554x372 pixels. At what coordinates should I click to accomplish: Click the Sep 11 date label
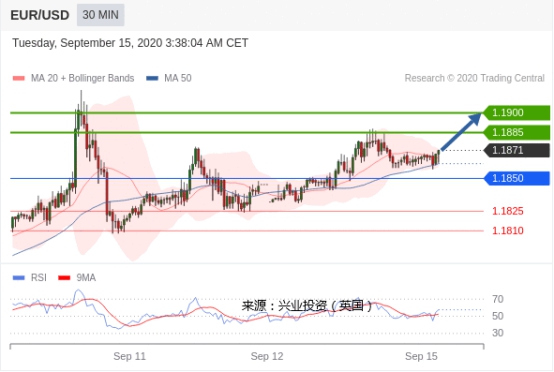129,356
